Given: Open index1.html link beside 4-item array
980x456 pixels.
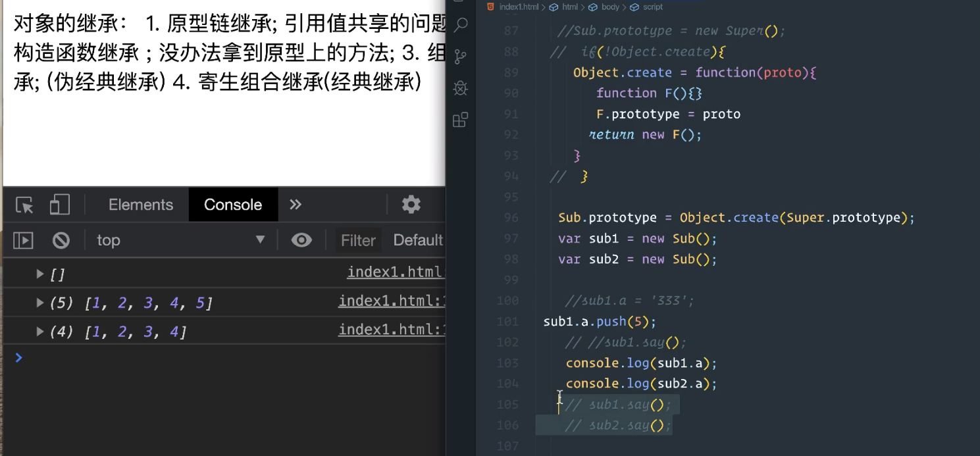Looking at the screenshot, I should tap(392, 329).
